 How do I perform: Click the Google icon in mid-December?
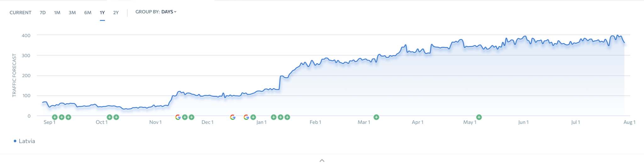[233, 117]
